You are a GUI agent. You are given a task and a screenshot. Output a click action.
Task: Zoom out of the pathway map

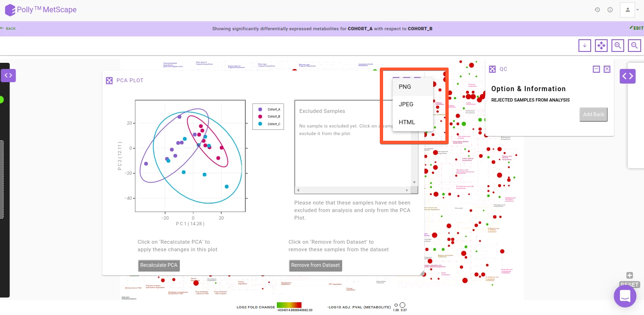pos(635,45)
